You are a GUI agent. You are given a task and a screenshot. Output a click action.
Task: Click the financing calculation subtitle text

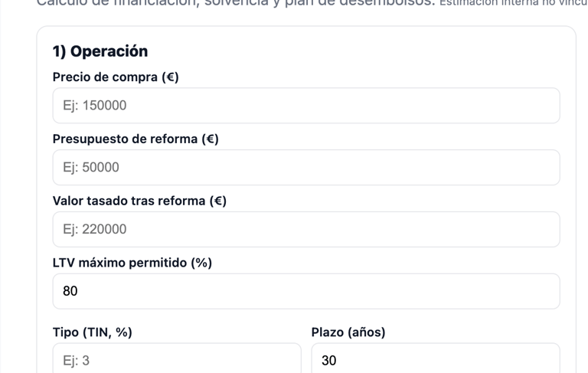[236, 3]
